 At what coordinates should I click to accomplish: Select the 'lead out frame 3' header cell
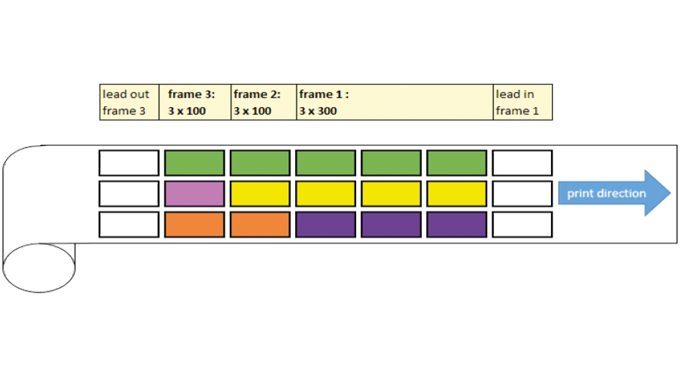coord(129,102)
